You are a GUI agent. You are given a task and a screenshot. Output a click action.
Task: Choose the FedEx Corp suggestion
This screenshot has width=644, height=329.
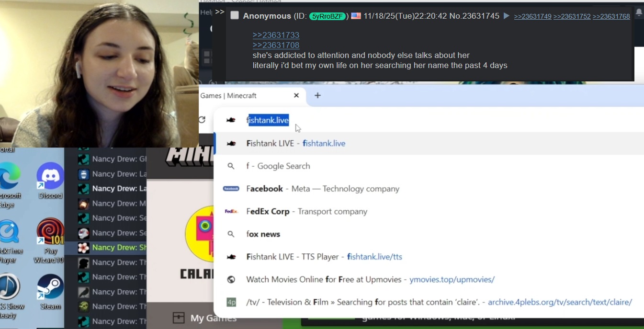(429, 211)
